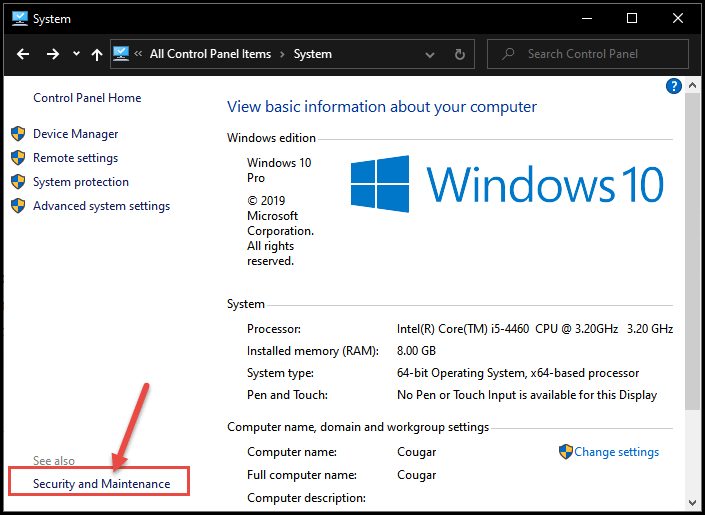Open the recent locations dropdown arrow
This screenshot has width=705, height=515.
point(76,54)
